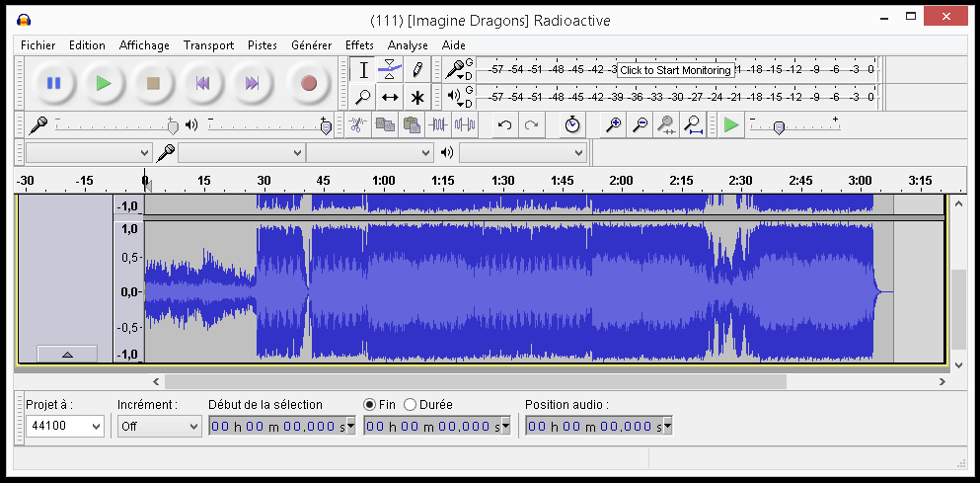Click the Début de la sélection time field

pos(282,427)
